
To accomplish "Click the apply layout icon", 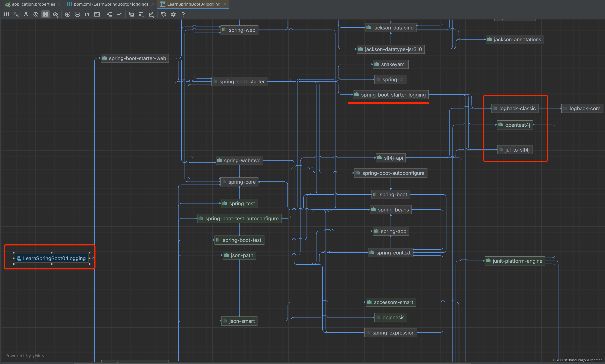I will click(109, 14).
